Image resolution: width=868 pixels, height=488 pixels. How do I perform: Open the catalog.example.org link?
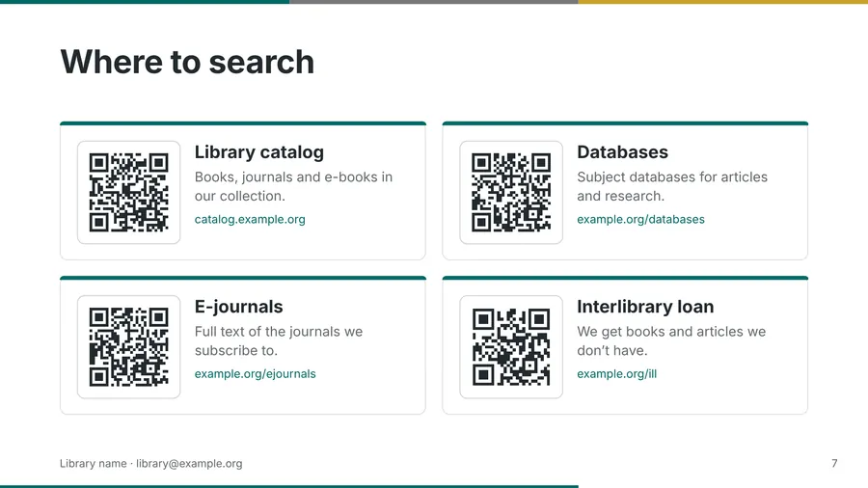(250, 219)
